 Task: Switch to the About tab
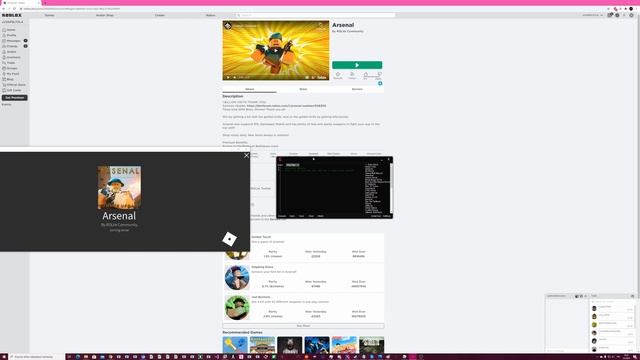tap(249, 89)
